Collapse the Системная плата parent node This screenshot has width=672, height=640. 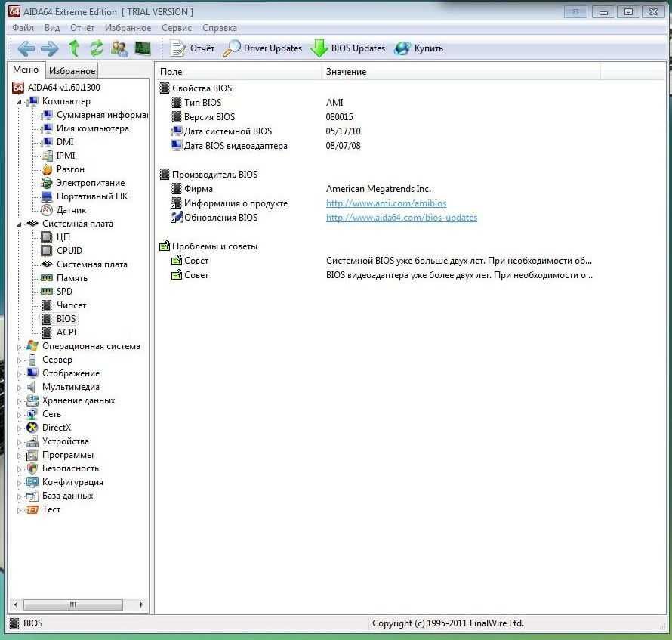click(19, 224)
